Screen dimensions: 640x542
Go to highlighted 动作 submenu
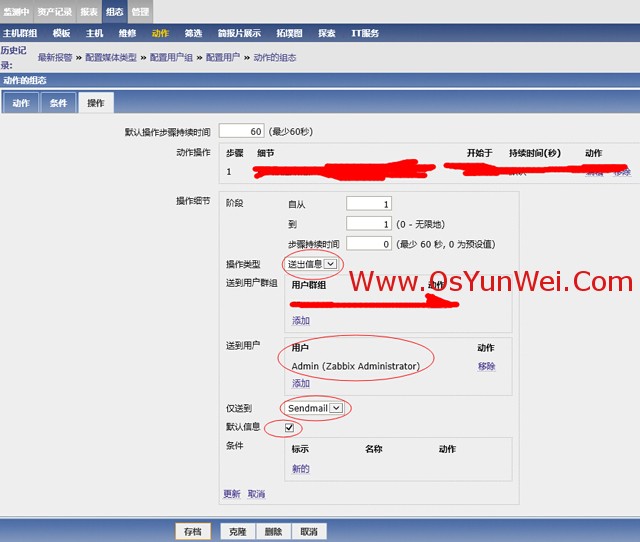pos(160,33)
